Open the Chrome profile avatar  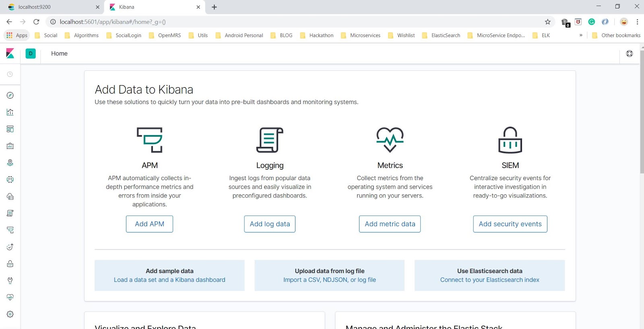point(624,22)
